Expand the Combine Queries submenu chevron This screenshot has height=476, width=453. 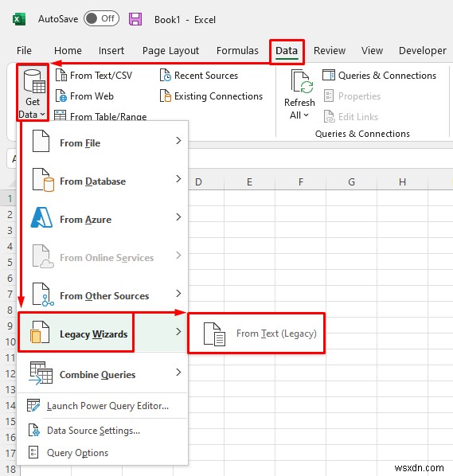click(x=178, y=373)
